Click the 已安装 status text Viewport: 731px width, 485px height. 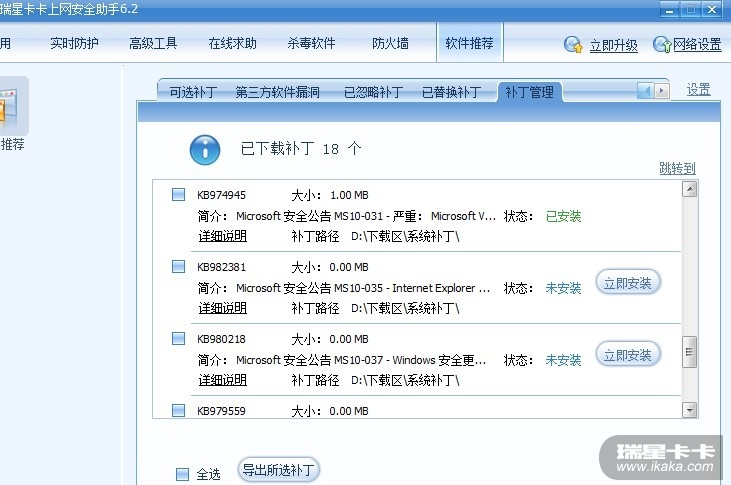point(563,216)
